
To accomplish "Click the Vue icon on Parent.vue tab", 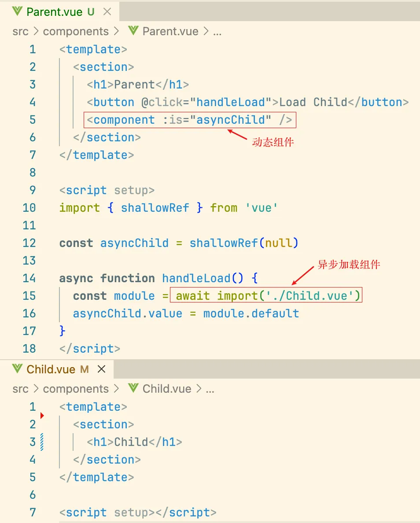I will click(17, 12).
